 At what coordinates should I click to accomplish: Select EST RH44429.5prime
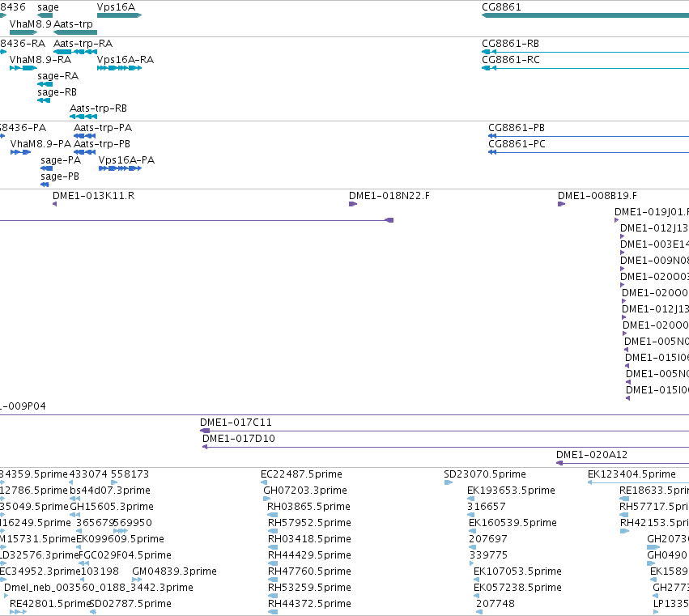pyautogui.click(x=272, y=564)
